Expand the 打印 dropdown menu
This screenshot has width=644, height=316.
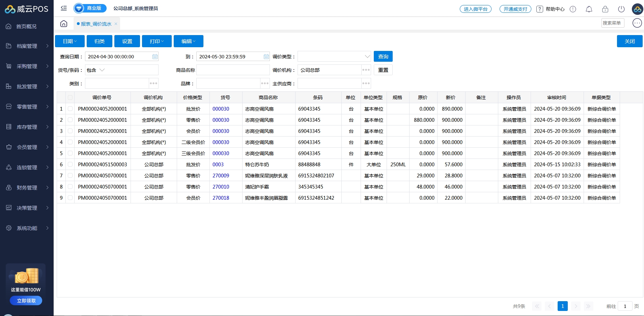pos(157,41)
